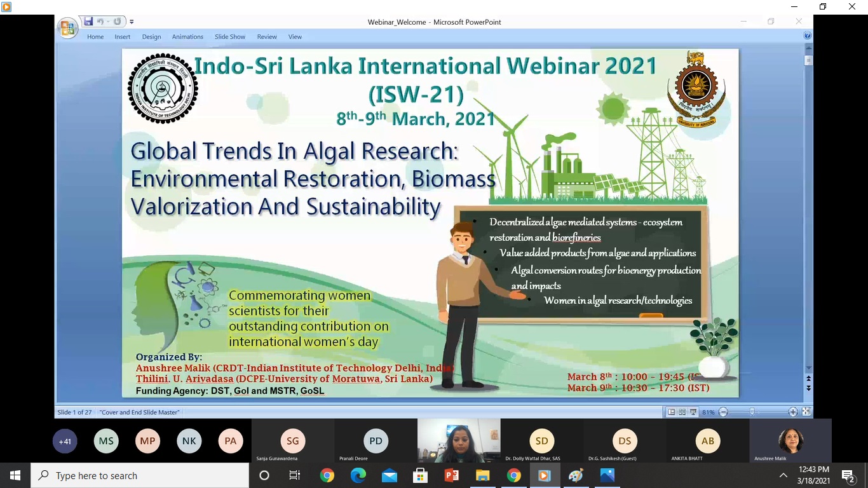868x488 pixels.
Task: Go to Previous Slide double-arrow button
Action: coord(809,379)
